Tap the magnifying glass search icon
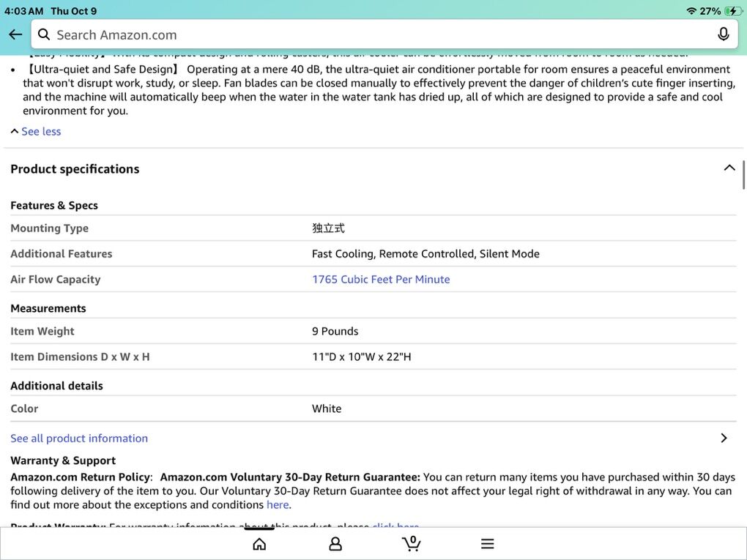The height and width of the screenshot is (560, 747). [x=44, y=34]
